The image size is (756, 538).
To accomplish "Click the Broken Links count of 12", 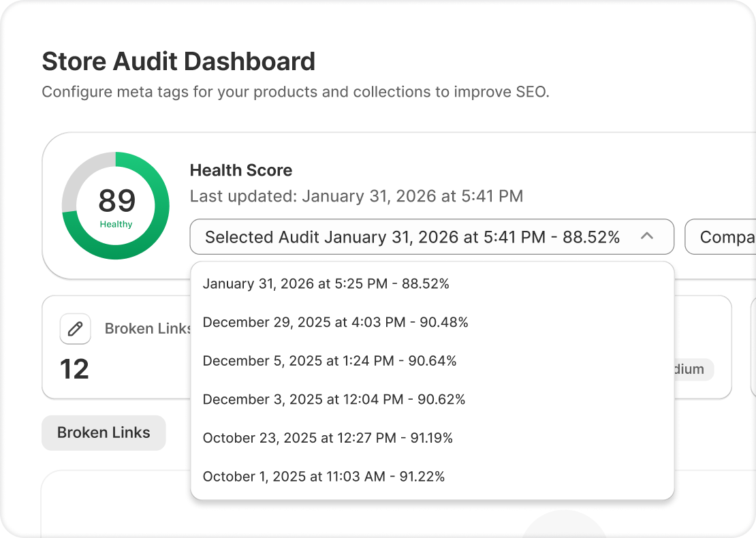I will pyautogui.click(x=75, y=369).
